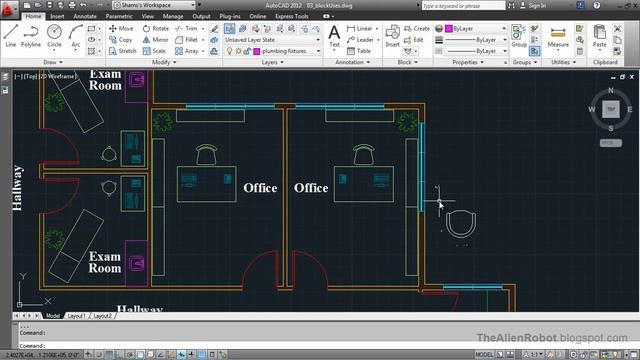Switch to the Insert ribbon tab
Viewport: 640px width, 360px height.
(x=57, y=16)
